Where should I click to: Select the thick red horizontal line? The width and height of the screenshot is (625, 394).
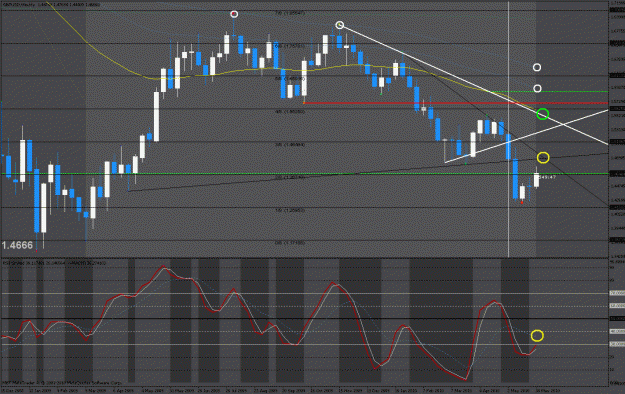[456, 103]
